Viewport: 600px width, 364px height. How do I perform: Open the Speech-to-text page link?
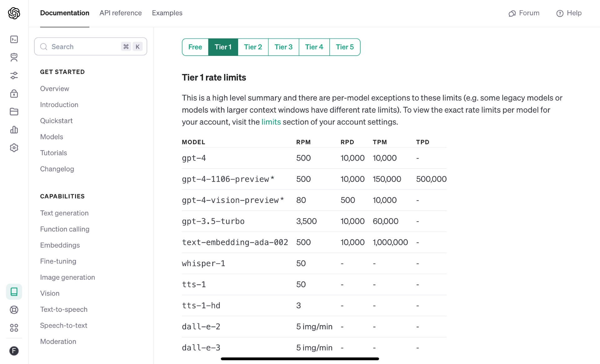63,325
